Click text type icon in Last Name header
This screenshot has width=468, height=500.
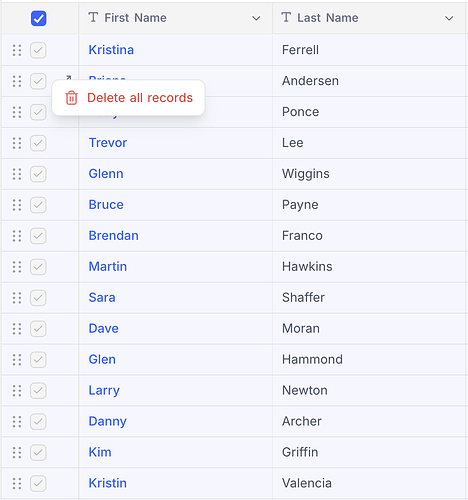point(286,17)
